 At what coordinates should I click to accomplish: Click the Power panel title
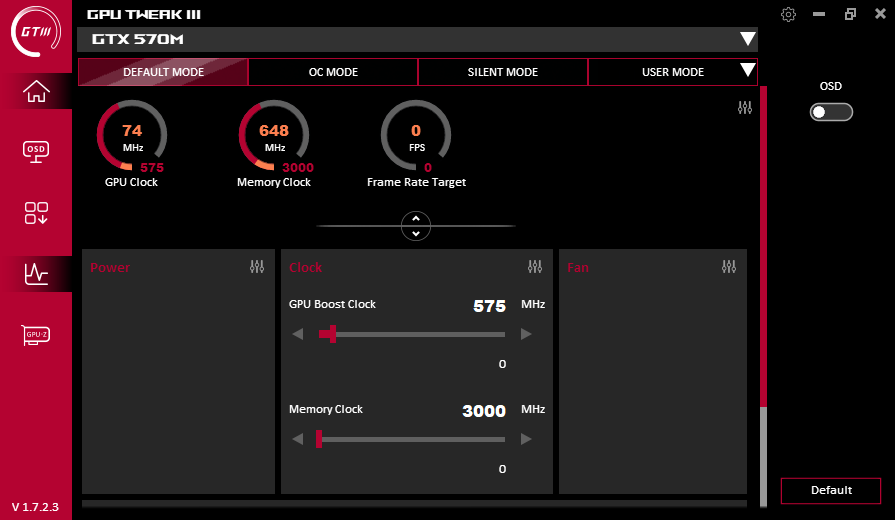(x=110, y=267)
